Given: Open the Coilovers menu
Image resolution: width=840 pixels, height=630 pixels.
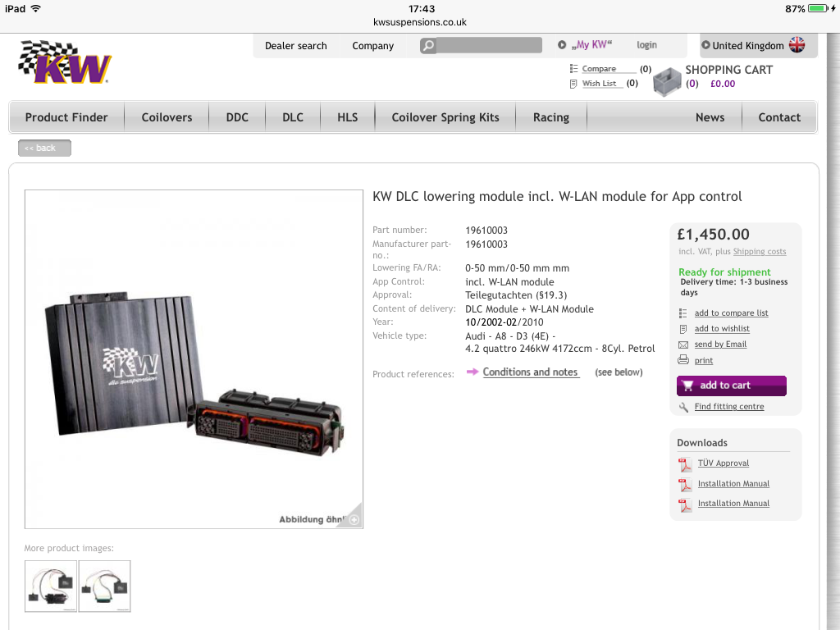Looking at the screenshot, I should [x=167, y=117].
